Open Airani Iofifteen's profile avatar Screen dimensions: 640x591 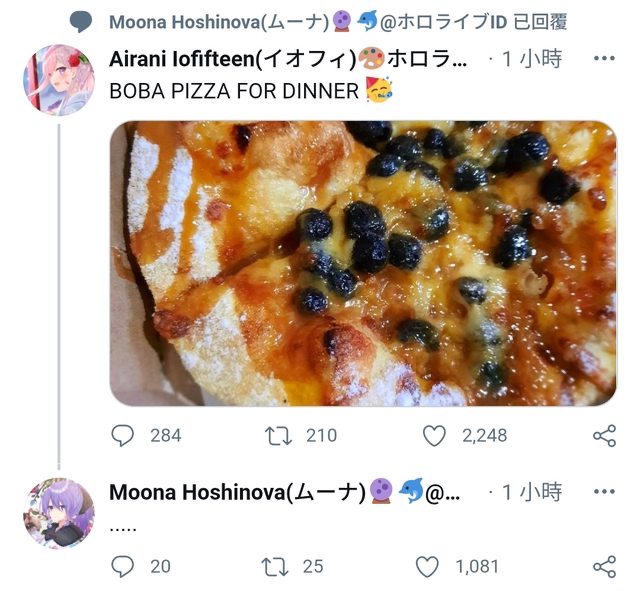tap(59, 80)
